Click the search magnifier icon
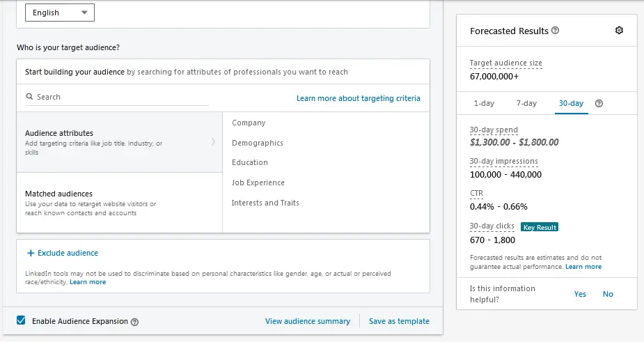This screenshot has height=342, width=644. (x=29, y=97)
